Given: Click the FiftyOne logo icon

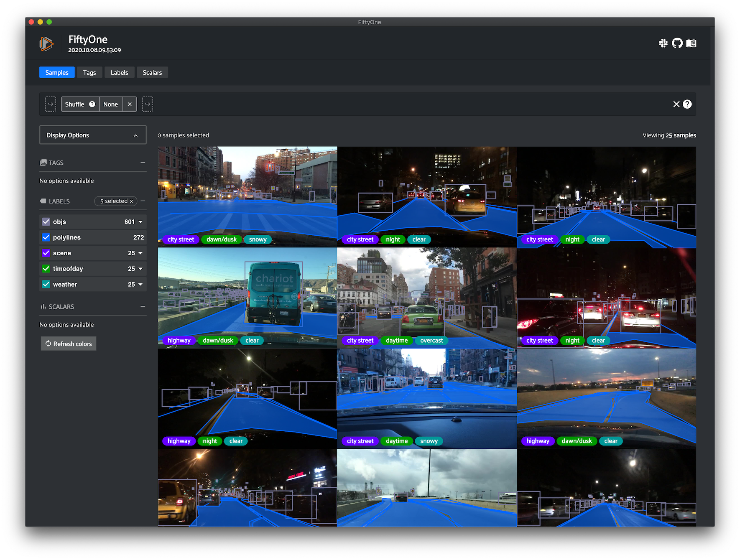Looking at the screenshot, I should 46,43.
